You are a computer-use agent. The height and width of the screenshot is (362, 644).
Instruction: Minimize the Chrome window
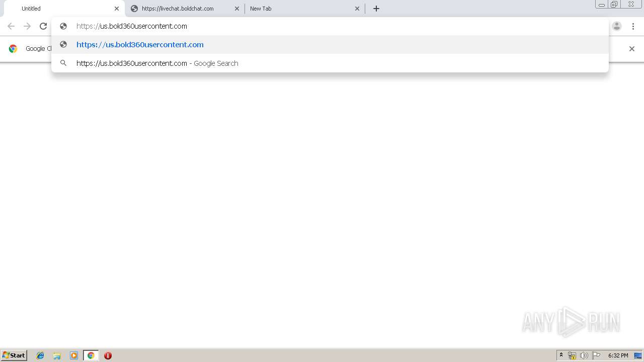[x=602, y=5]
